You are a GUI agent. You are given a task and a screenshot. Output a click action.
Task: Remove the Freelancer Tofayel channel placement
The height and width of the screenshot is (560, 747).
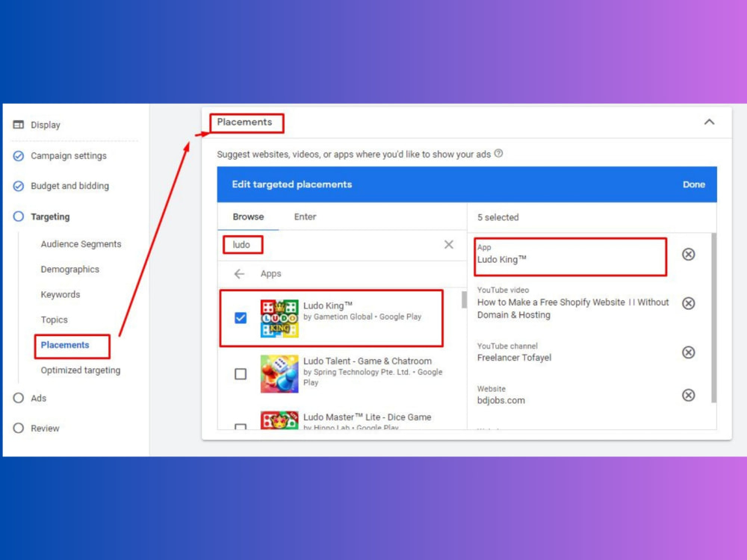pyautogui.click(x=689, y=352)
